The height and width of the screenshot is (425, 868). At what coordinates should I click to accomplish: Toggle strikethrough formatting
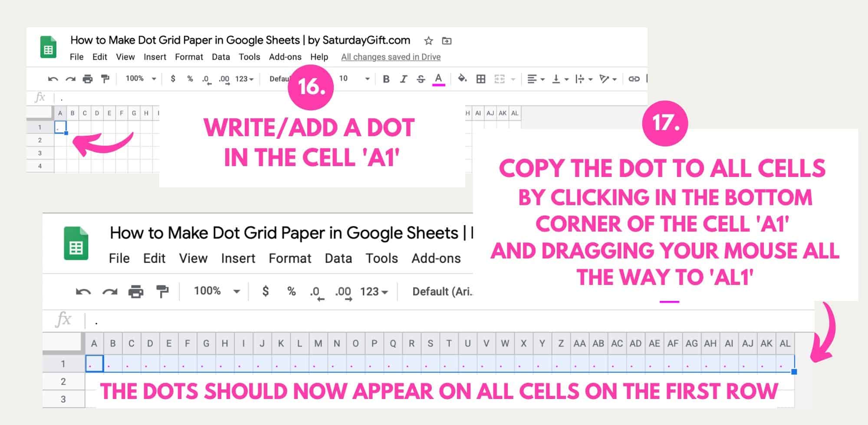pos(420,79)
